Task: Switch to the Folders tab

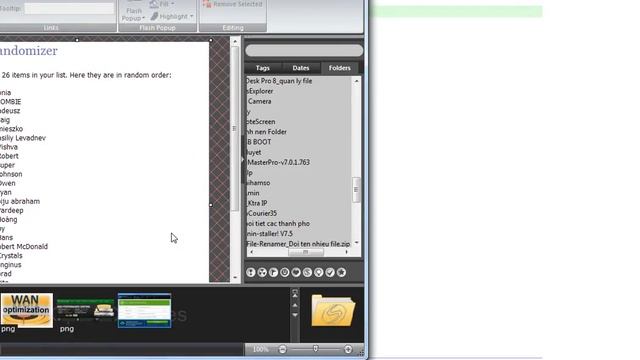Action: [340, 68]
